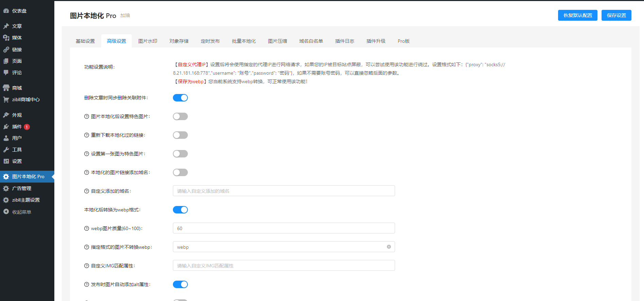The image size is (644, 301).
Task: Select the 高级设置 tab
Action: 117,41
